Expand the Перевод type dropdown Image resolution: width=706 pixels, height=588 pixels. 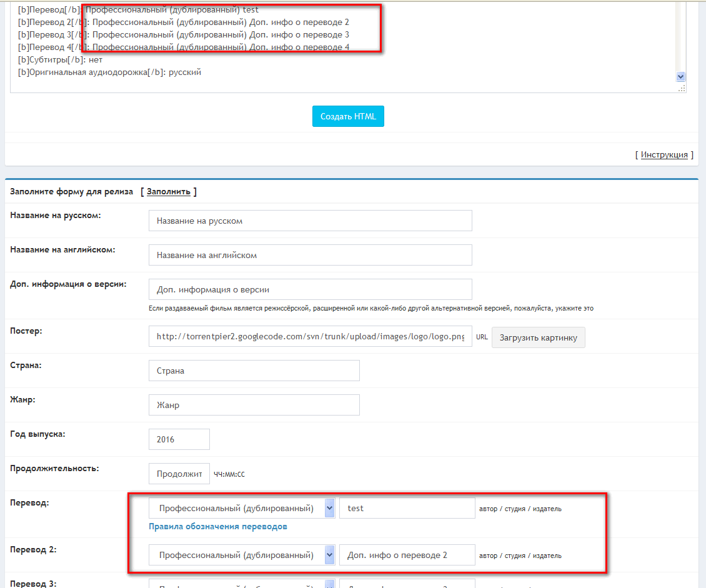(x=242, y=508)
